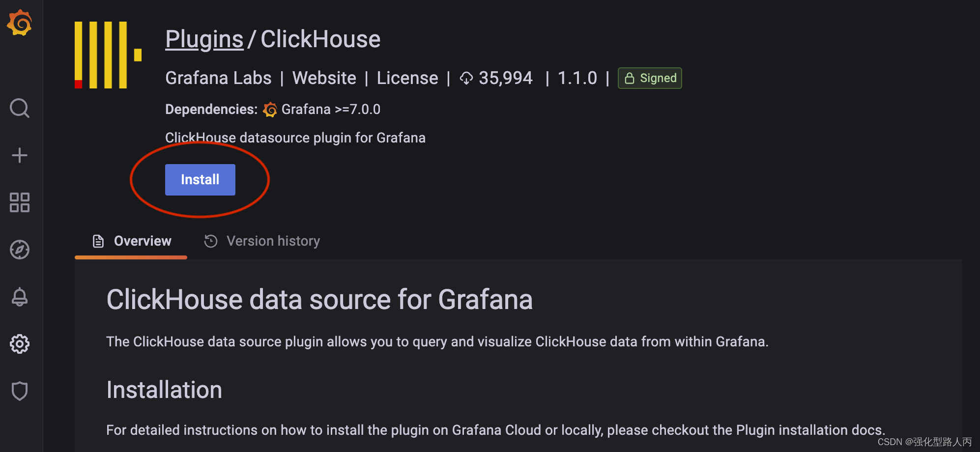Open the Plugins breadcrumb link
Image resolution: width=980 pixels, height=452 pixels.
(x=203, y=39)
